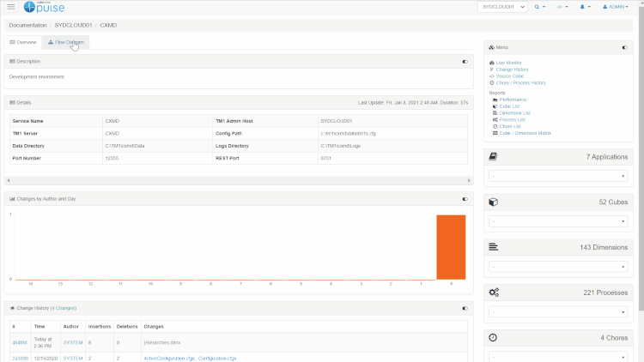Open the hamburger navigation menu

(11, 7)
